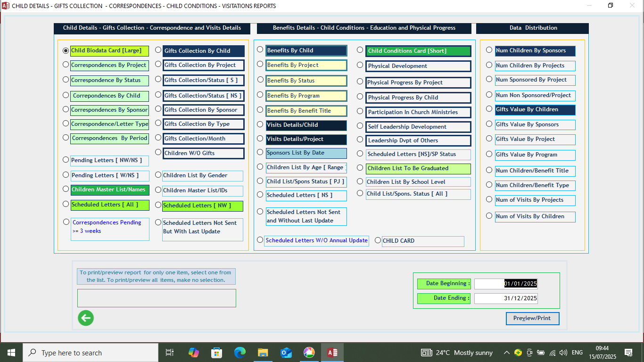Click the Date Ending input field

pos(506,298)
